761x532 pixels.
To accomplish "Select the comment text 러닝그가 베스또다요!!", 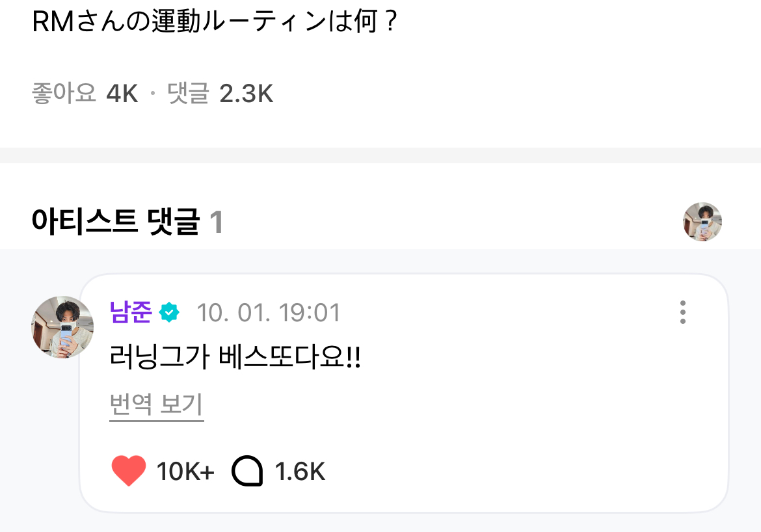I will pos(235,358).
